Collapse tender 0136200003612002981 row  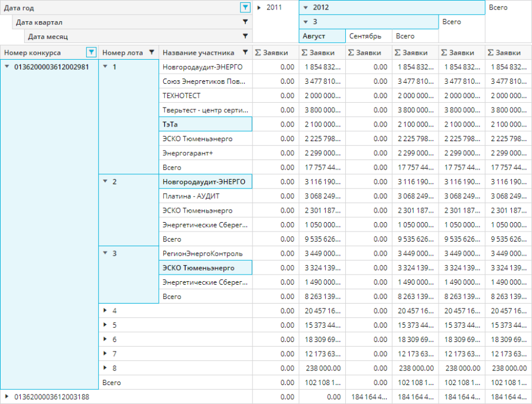[x=7, y=67]
